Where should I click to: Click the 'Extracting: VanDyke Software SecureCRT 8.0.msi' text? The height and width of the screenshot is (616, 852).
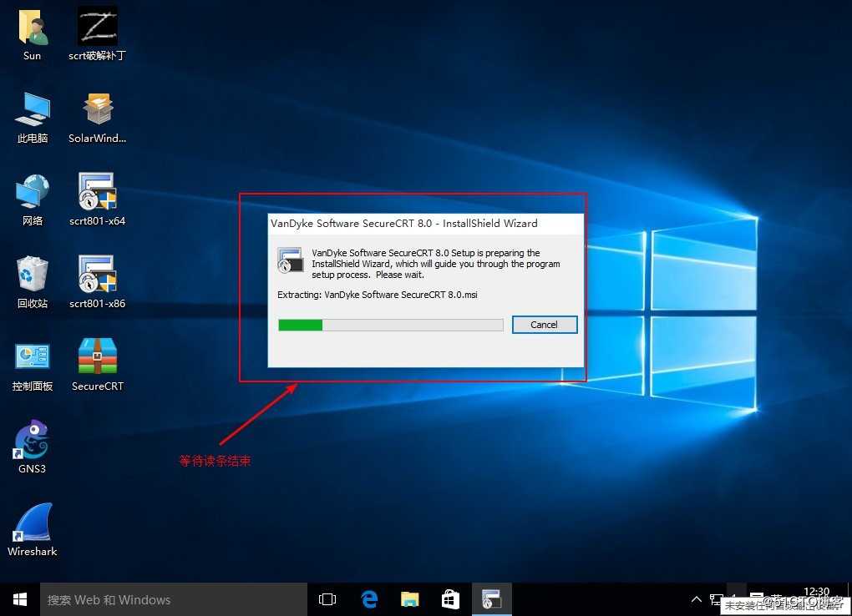pos(377,295)
